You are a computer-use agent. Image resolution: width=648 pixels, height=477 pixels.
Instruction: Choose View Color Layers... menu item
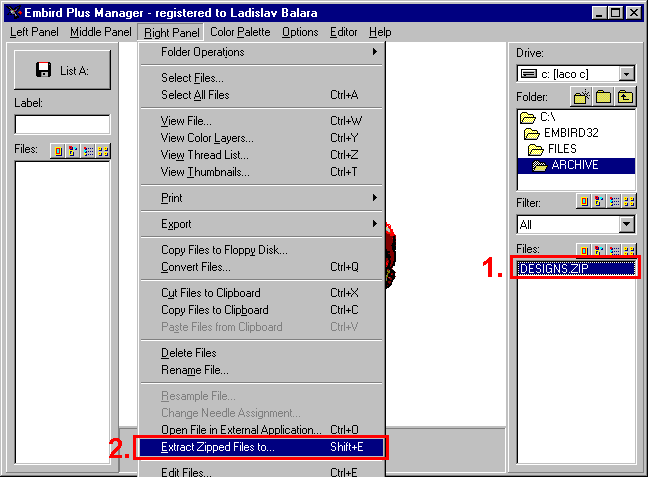pos(261,138)
